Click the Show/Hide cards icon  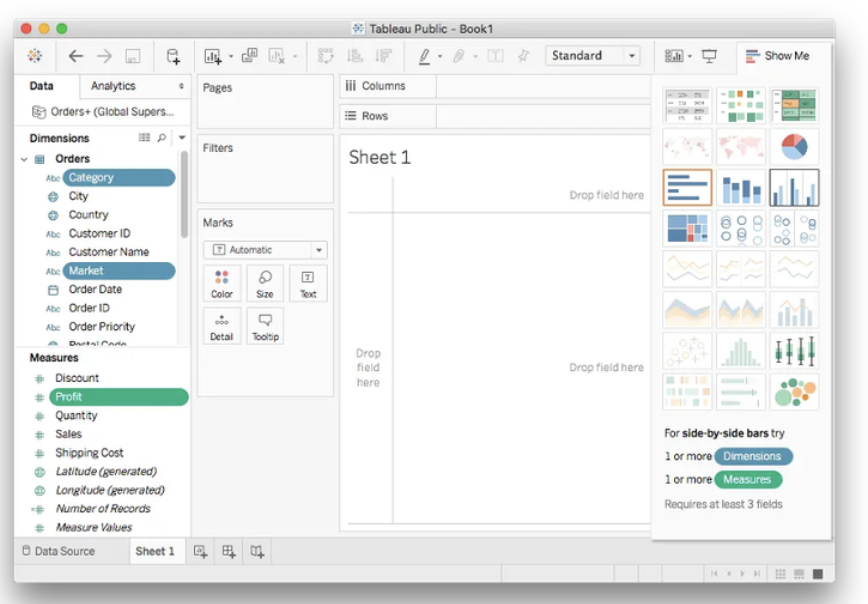click(x=673, y=56)
